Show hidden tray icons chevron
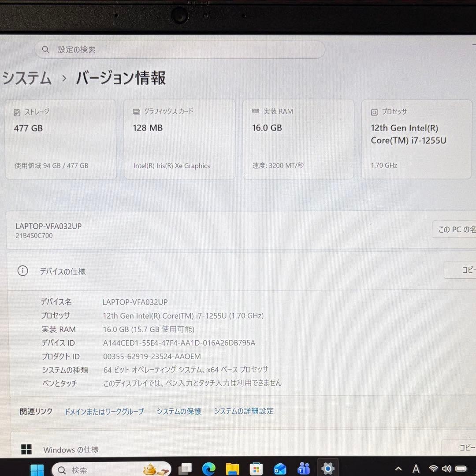The height and width of the screenshot is (476, 476). point(398,469)
